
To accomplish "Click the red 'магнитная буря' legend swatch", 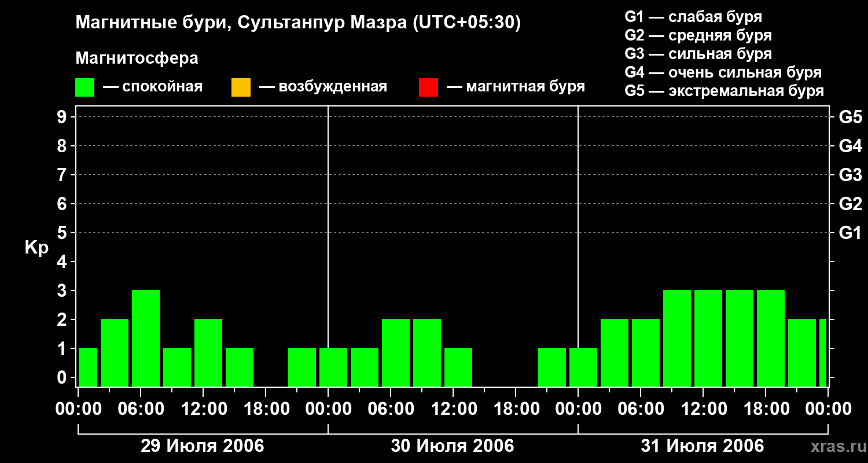I will pos(429,87).
